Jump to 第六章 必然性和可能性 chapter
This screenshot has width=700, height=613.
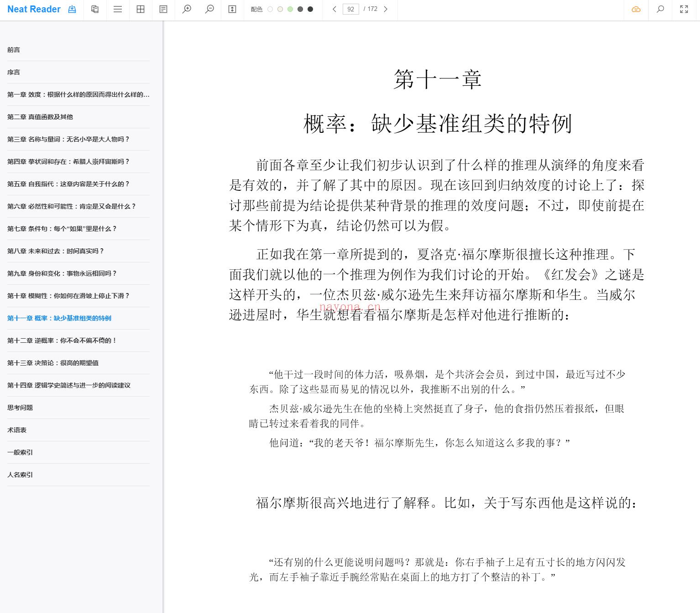click(x=78, y=206)
